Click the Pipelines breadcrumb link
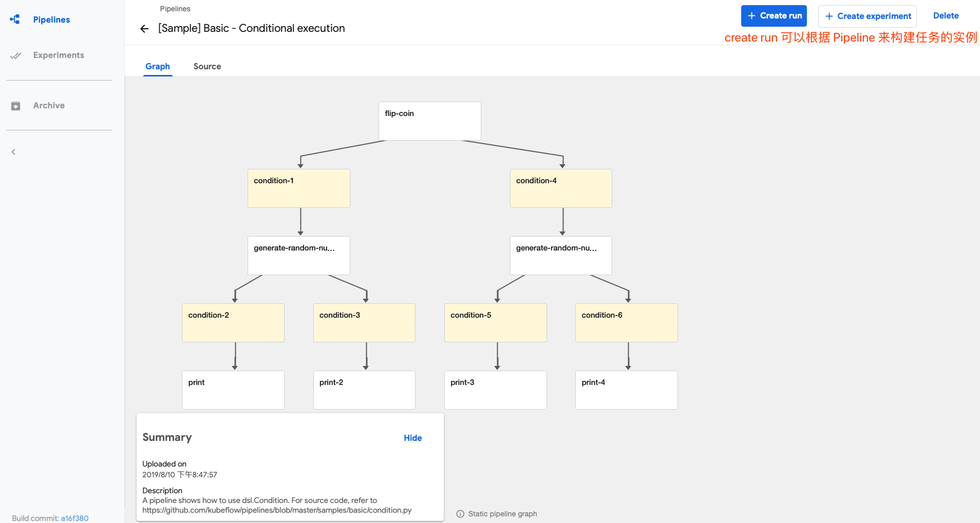The height and width of the screenshot is (523, 980). tap(175, 9)
